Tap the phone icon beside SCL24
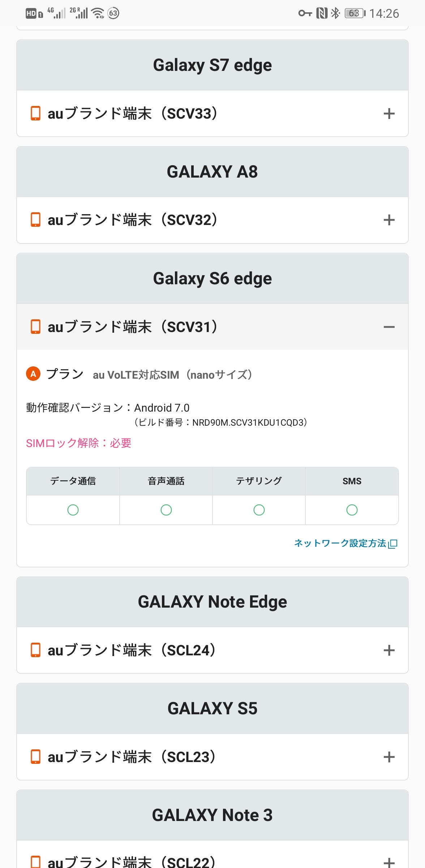Image resolution: width=425 pixels, height=868 pixels. pos(35,650)
